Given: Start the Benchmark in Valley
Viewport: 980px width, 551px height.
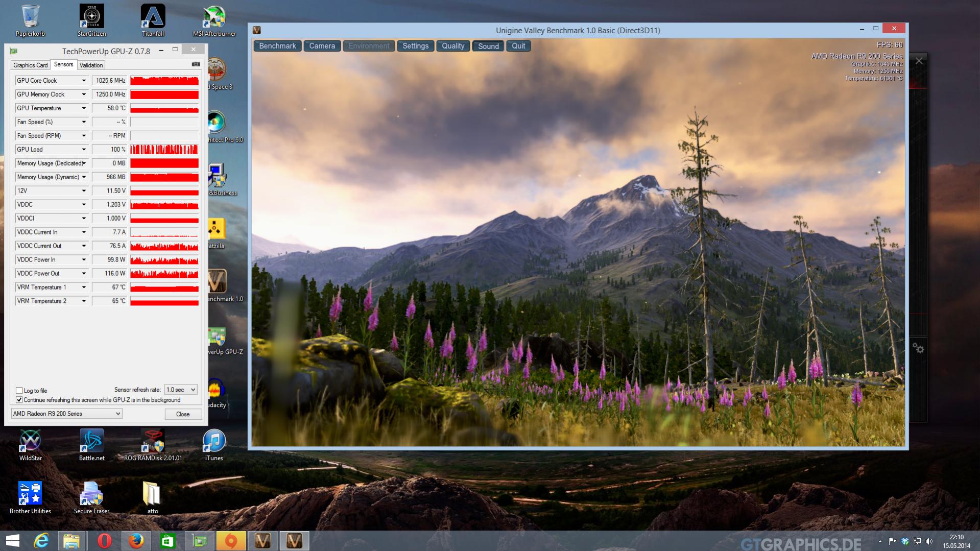Looking at the screenshot, I should [277, 46].
